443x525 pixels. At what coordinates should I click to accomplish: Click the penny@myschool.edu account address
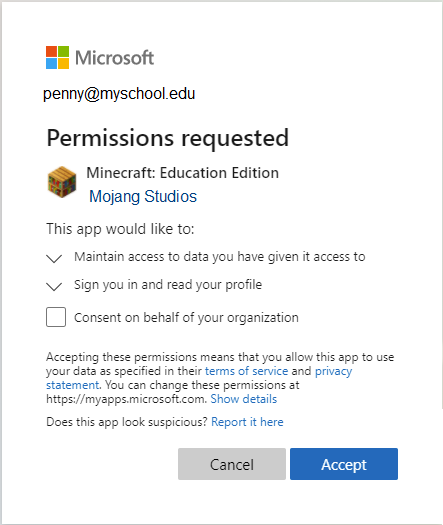coord(119,94)
